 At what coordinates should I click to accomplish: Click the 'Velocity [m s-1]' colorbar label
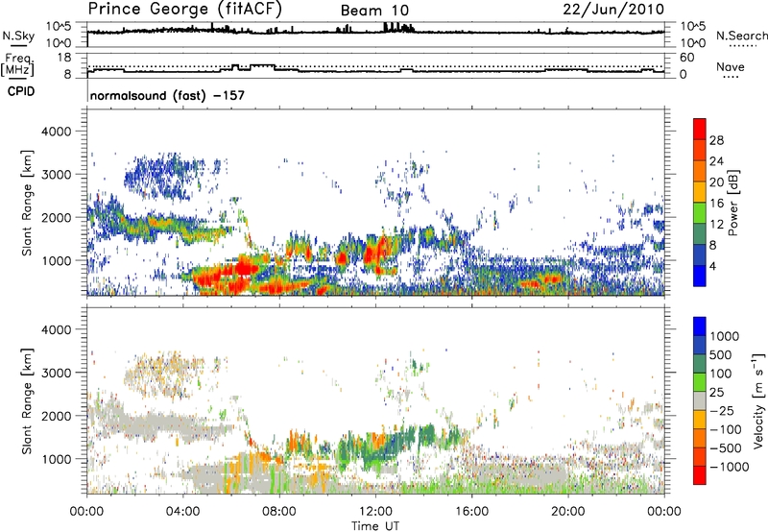[758, 400]
